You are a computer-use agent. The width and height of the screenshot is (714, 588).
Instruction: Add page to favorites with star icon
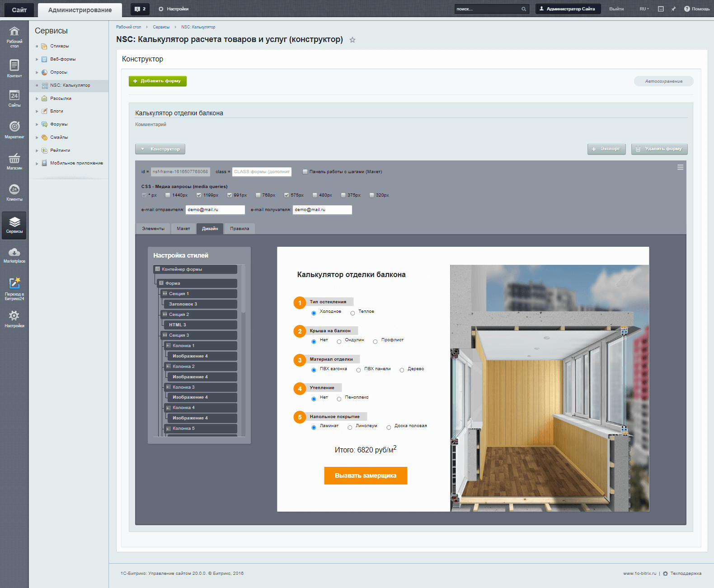click(x=352, y=40)
